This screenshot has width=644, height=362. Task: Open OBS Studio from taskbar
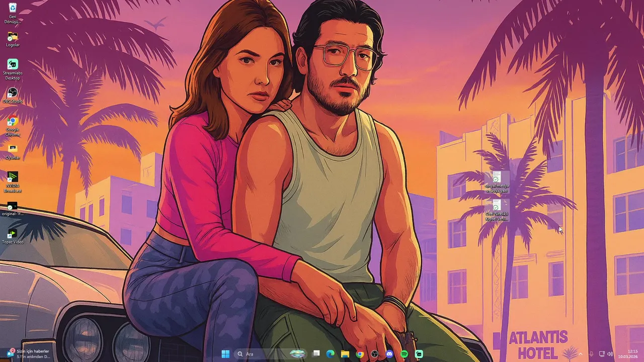[374, 354]
